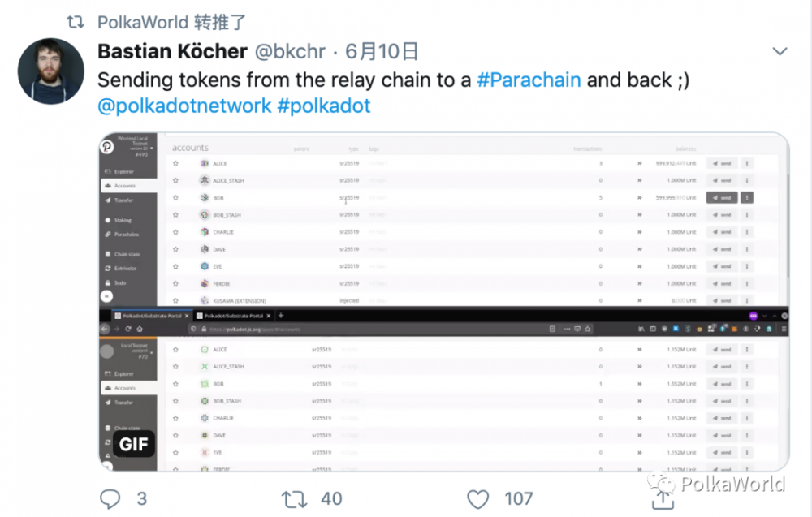Open the tweet options chevron dropdown
The width and height of the screenshot is (812, 517).
point(780,52)
